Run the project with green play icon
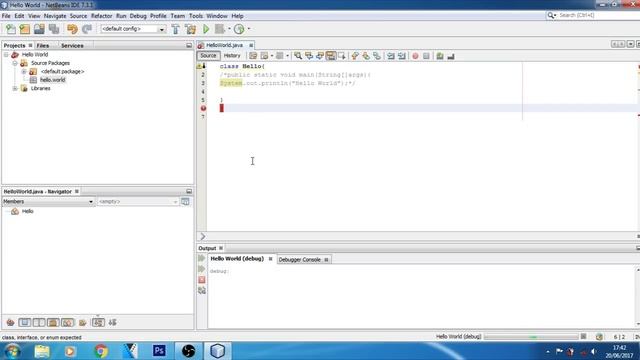 (206, 29)
